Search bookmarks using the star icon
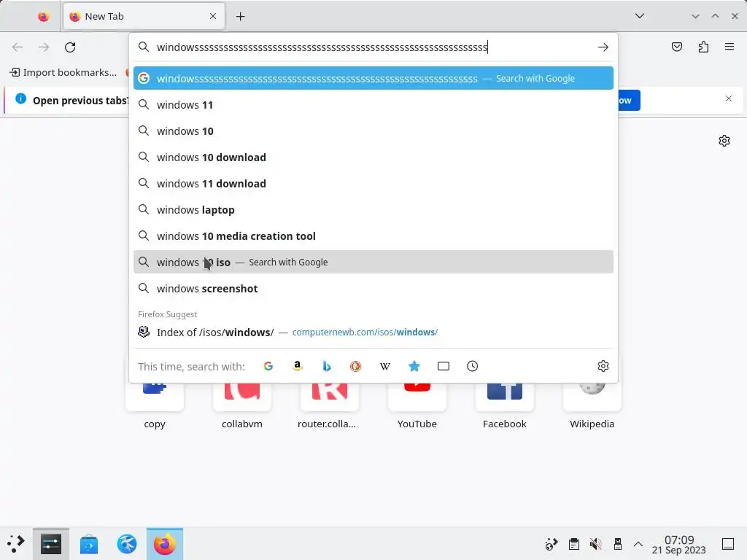The image size is (747, 560). (x=414, y=366)
